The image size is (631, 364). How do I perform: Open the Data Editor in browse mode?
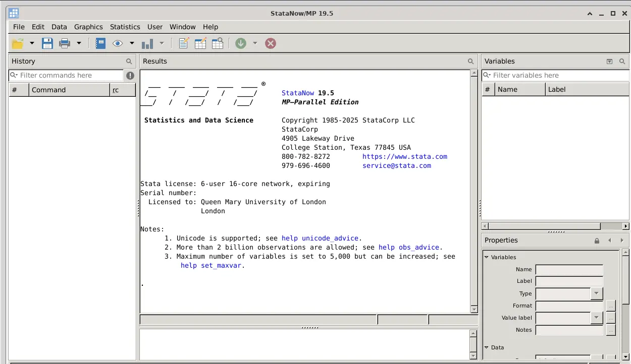pyautogui.click(x=217, y=43)
